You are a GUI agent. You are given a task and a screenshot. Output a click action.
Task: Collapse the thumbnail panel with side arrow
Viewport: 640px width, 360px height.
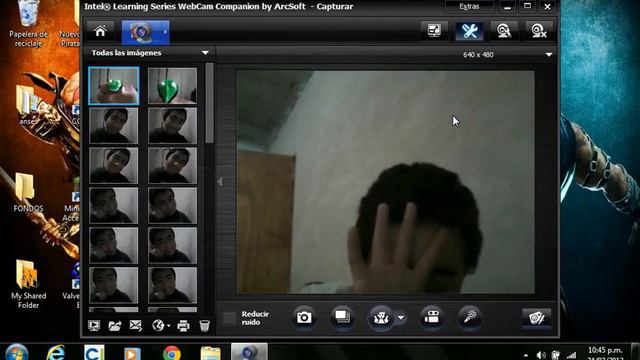pos(220,182)
